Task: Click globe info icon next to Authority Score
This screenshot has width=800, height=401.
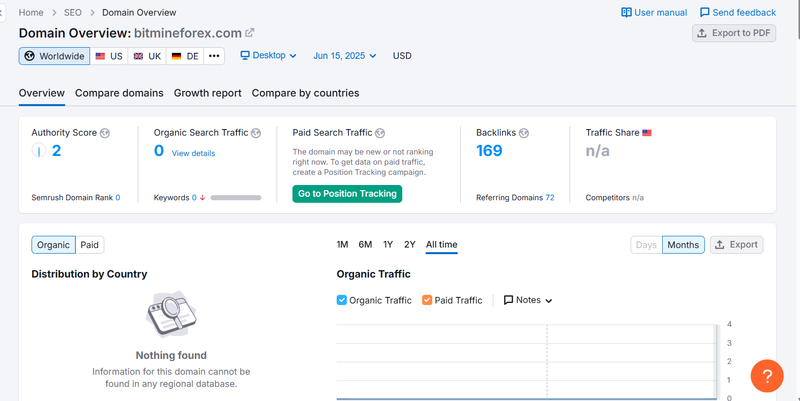Action: (105, 133)
